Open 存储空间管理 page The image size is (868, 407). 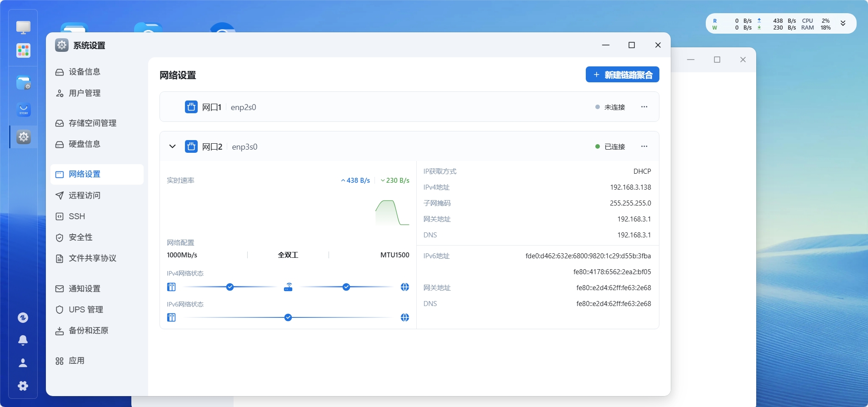(97, 123)
